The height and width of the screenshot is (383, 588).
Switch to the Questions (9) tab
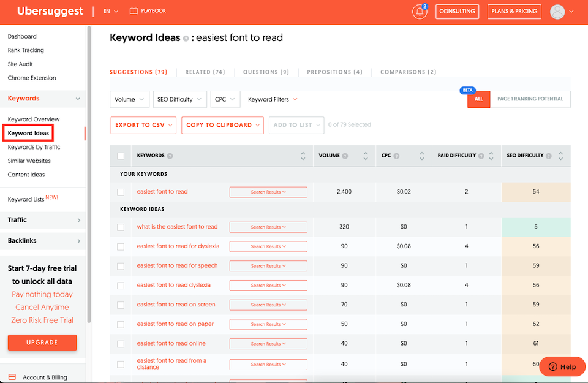pyautogui.click(x=266, y=72)
